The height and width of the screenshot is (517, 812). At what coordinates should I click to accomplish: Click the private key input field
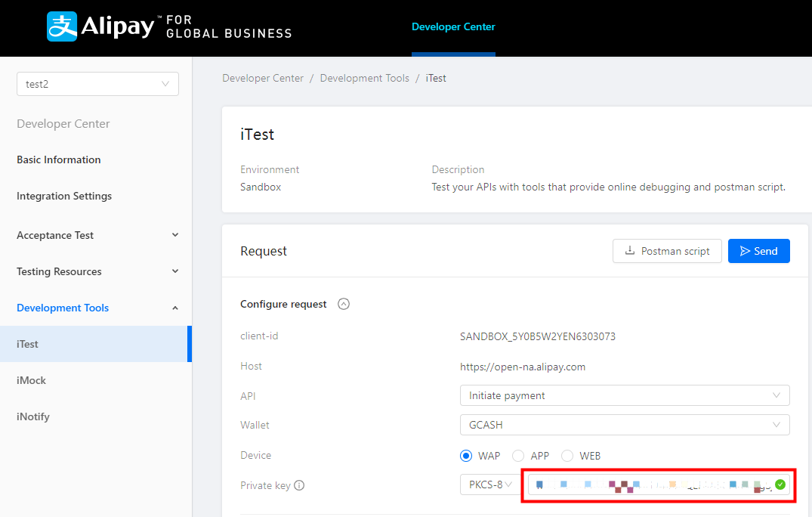[650, 484]
